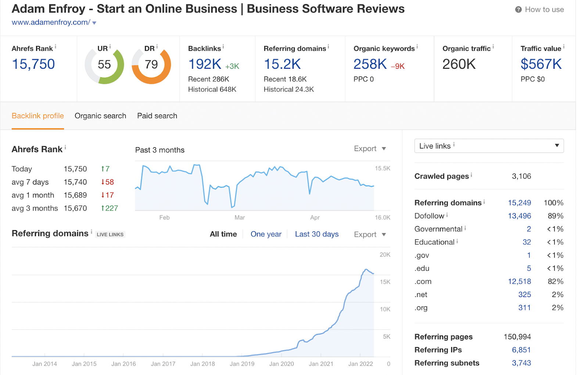Open the .org count 311 link
The height and width of the screenshot is (375, 588).
[524, 308]
